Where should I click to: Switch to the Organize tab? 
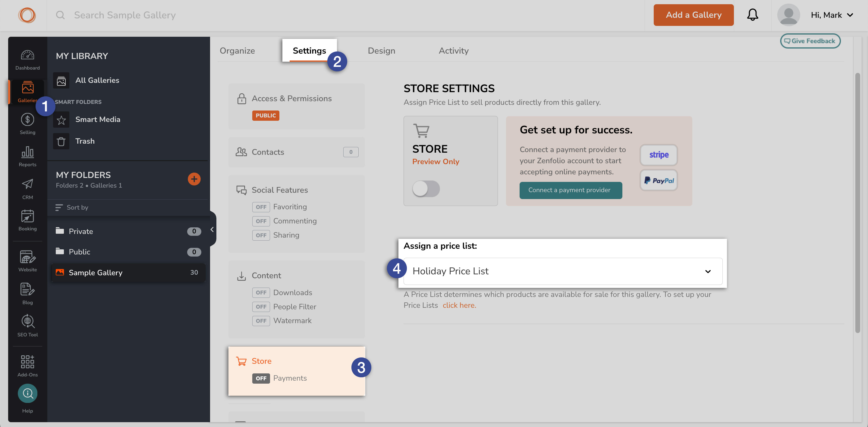click(x=237, y=51)
